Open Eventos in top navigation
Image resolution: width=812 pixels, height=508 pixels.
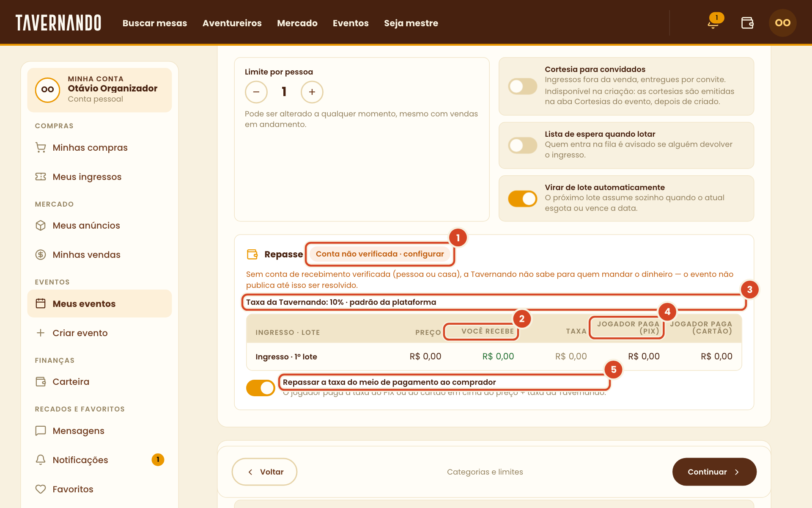tap(351, 23)
